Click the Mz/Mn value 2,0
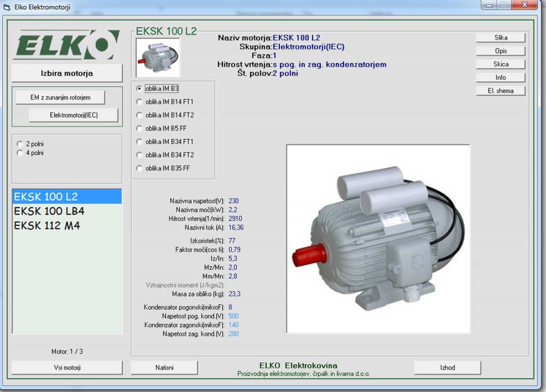The width and height of the screenshot is (546, 392). coord(233,267)
